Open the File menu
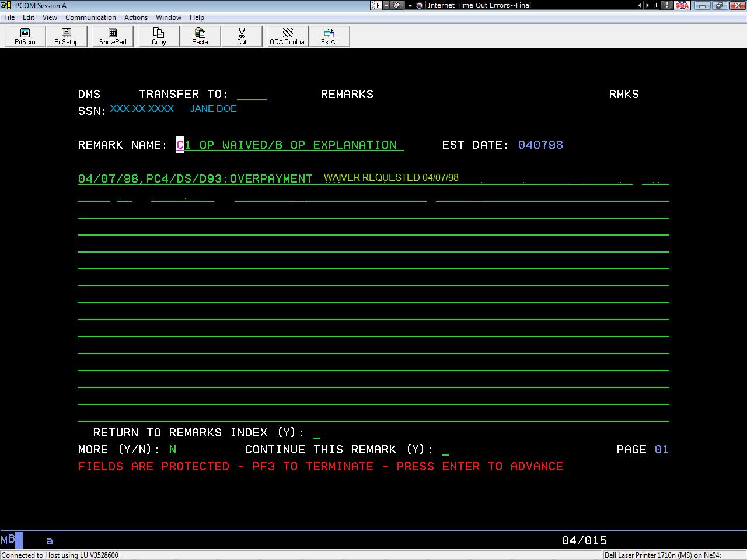 [x=9, y=17]
